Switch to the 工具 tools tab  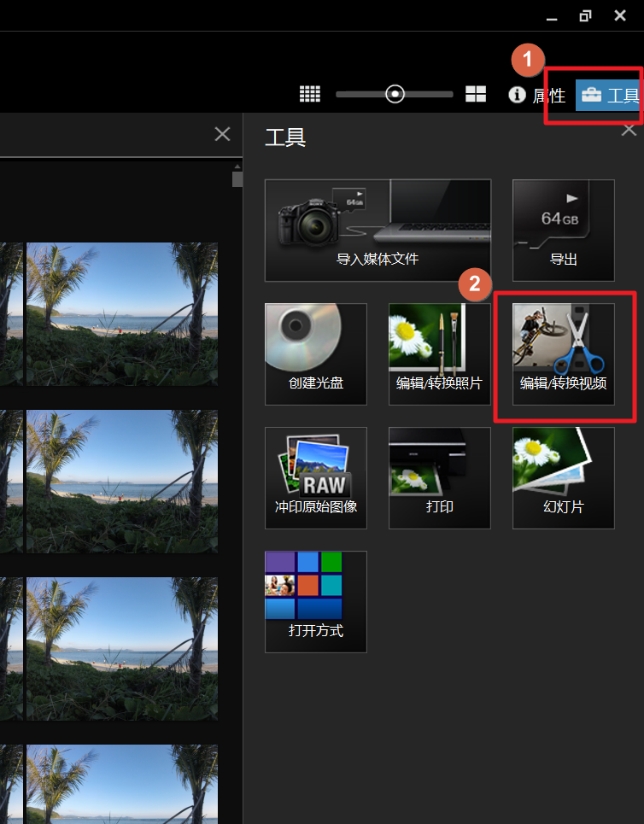(x=610, y=95)
